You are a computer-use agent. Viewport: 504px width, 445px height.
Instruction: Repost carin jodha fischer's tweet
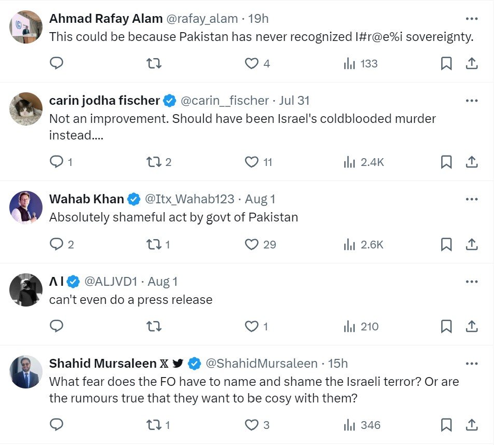pos(154,162)
